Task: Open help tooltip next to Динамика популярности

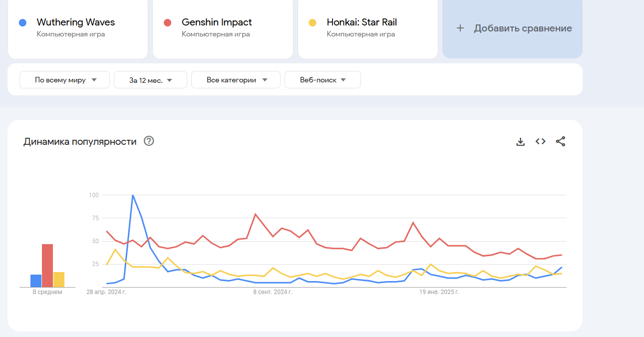Action: click(149, 141)
